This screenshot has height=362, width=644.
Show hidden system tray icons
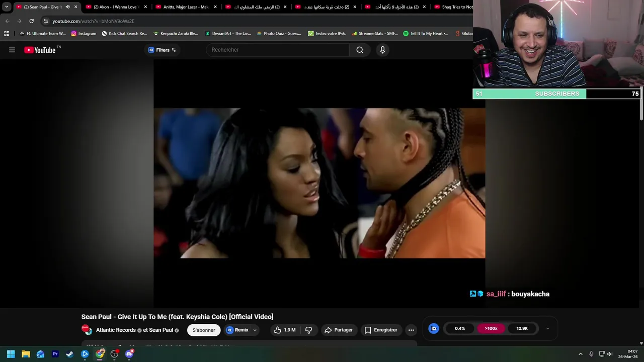[x=580, y=354]
